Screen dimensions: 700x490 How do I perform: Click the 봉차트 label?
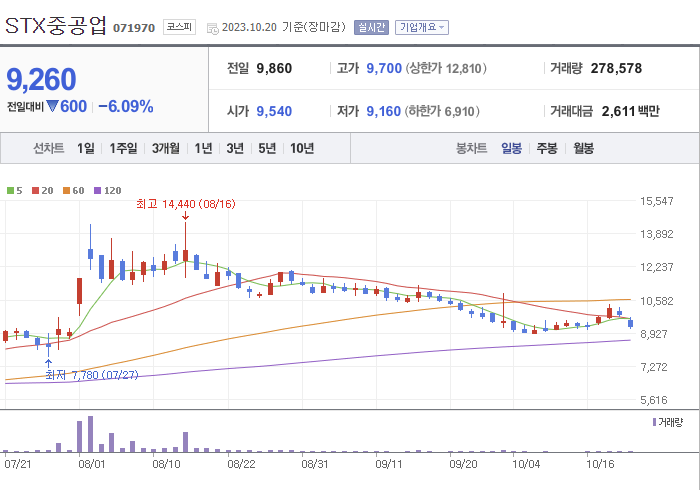click(x=471, y=148)
